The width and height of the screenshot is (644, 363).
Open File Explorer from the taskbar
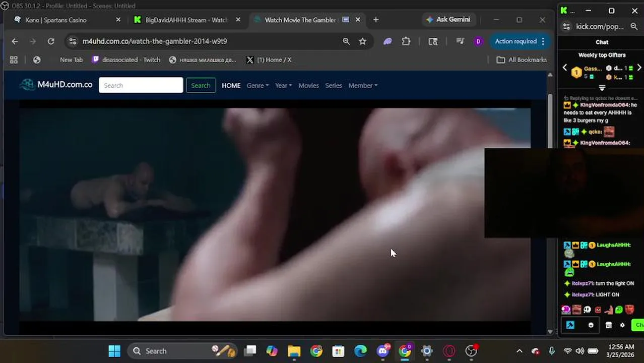coord(294,351)
